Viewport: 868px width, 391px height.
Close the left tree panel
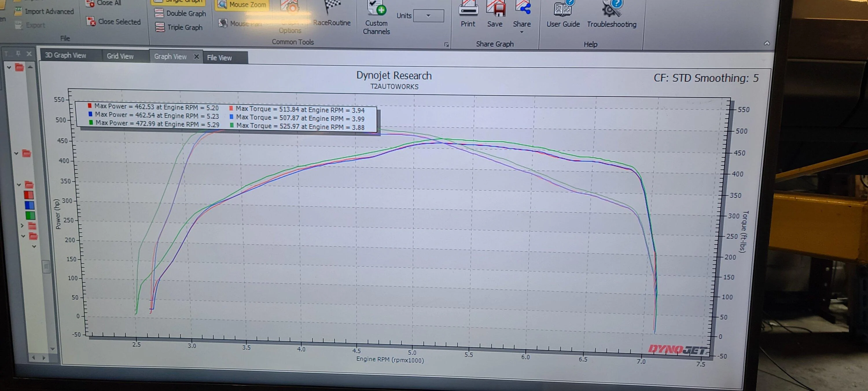pos(29,54)
